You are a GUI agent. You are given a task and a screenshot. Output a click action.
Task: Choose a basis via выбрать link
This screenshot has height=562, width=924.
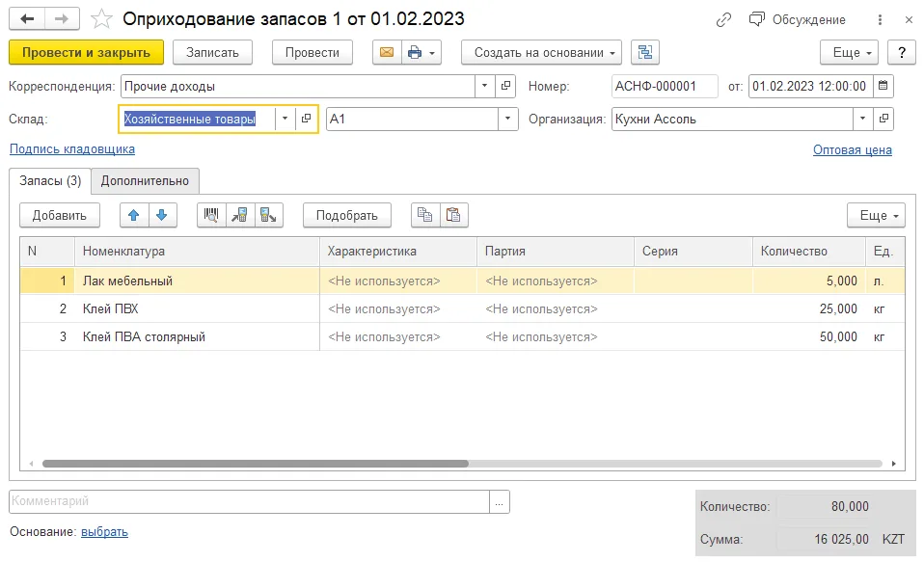pyautogui.click(x=104, y=531)
